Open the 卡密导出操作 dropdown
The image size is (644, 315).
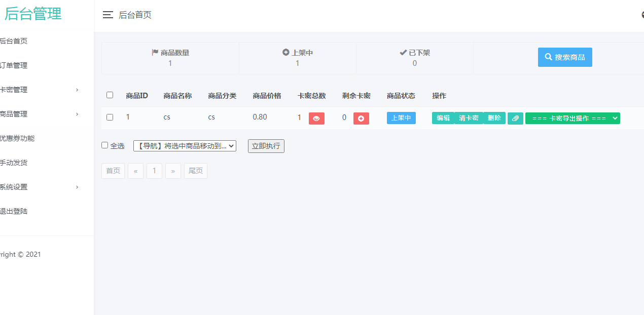tap(573, 118)
